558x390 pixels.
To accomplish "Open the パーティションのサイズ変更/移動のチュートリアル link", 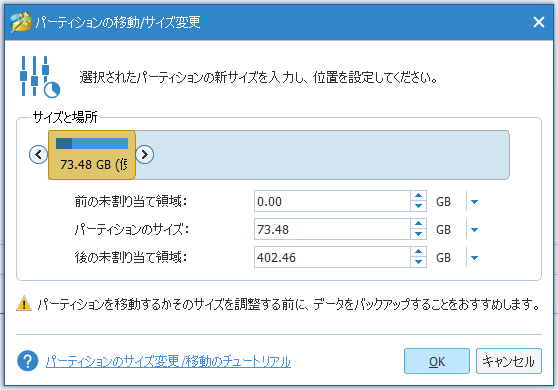I will pos(168,362).
